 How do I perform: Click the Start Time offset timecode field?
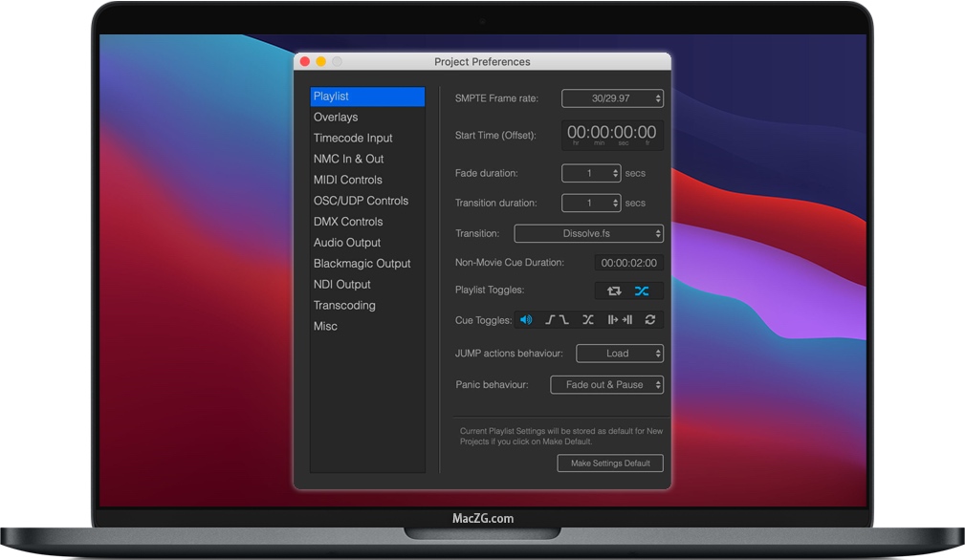point(612,135)
